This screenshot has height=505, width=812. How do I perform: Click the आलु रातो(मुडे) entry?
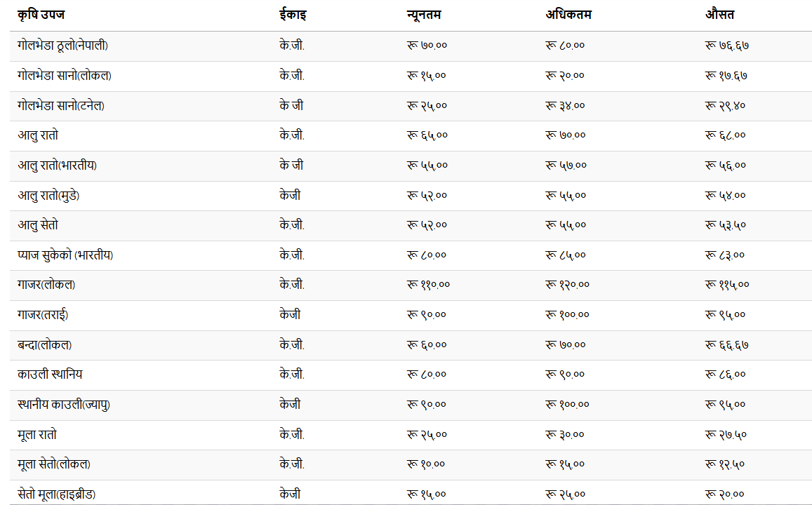coord(48,196)
